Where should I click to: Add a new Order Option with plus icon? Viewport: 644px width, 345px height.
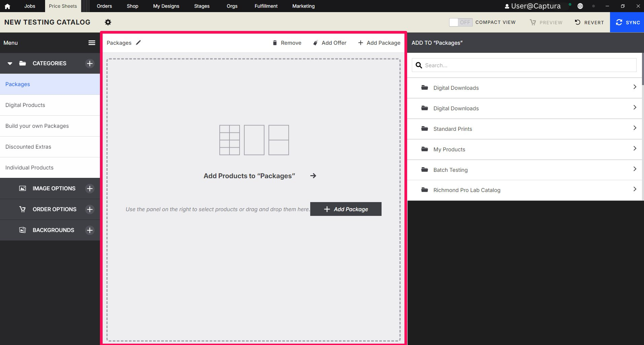(90, 209)
